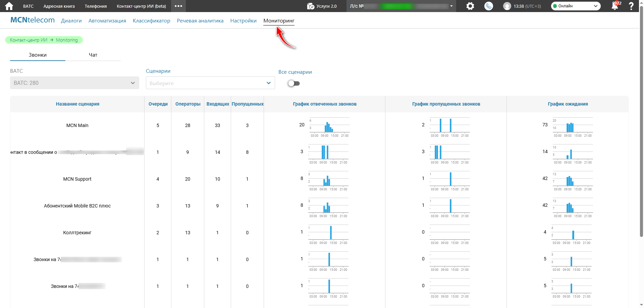Open the softphone icon
644x308 pixels.
pyautogui.click(x=489, y=6)
